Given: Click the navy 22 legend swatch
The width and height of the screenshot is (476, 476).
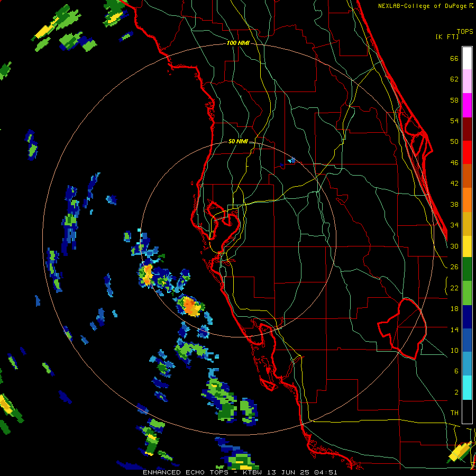Looking at the screenshot, I should coord(467,317).
